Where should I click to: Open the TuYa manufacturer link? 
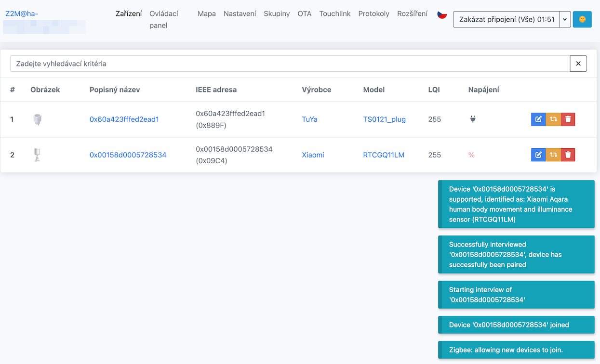(x=310, y=119)
